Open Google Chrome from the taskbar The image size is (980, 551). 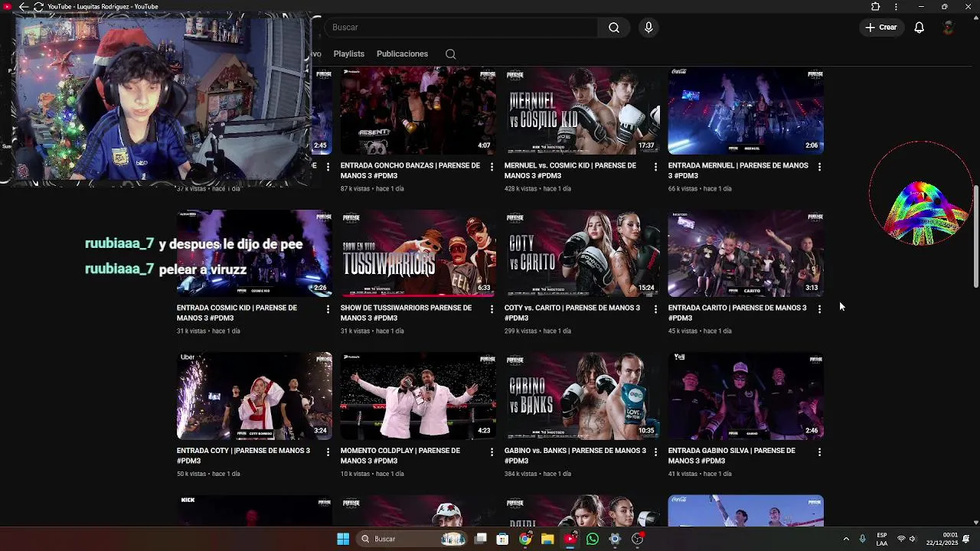point(525,539)
